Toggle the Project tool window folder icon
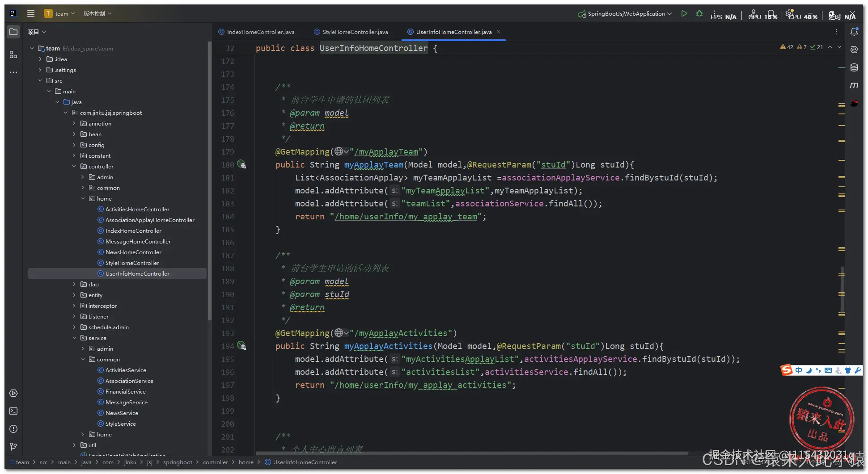Screen dimensions: 868x474 [13, 32]
